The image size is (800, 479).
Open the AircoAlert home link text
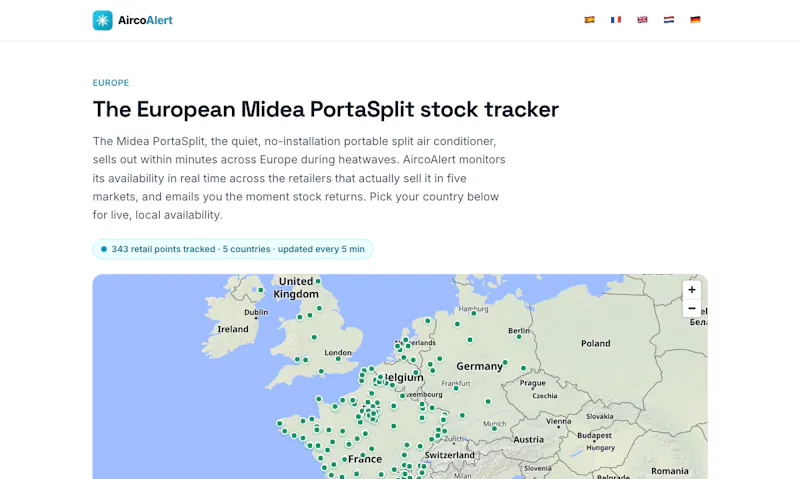145,20
